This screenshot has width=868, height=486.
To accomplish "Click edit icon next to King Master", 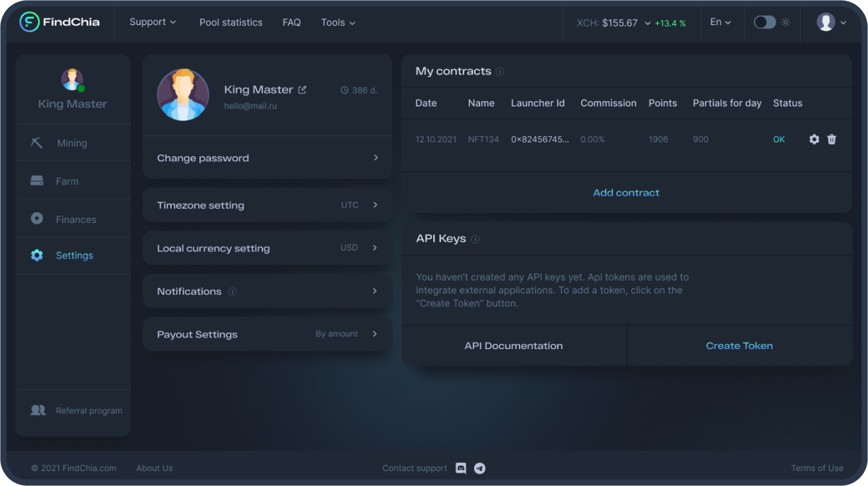I will tap(302, 89).
